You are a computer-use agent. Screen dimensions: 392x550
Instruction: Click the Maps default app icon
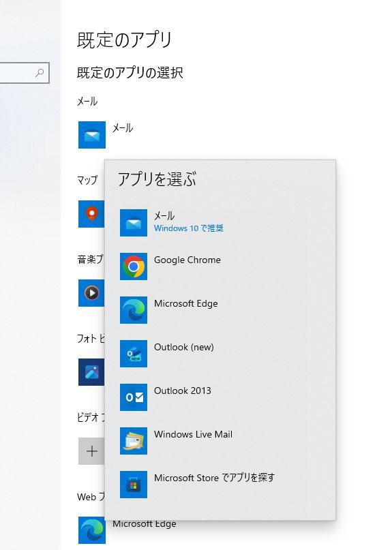tap(91, 214)
